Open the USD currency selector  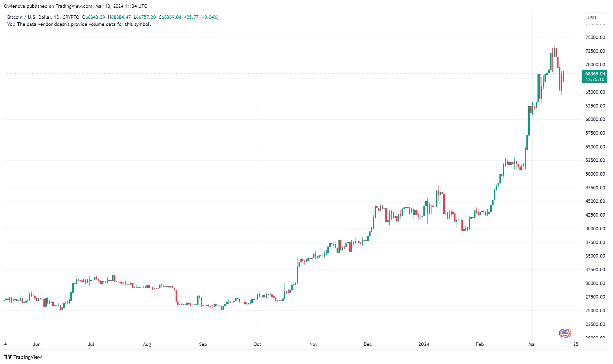point(595,18)
